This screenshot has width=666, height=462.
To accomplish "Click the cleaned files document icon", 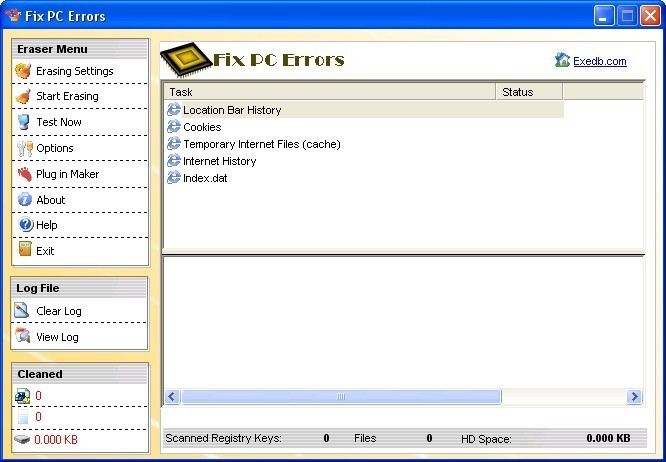I will (x=23, y=417).
